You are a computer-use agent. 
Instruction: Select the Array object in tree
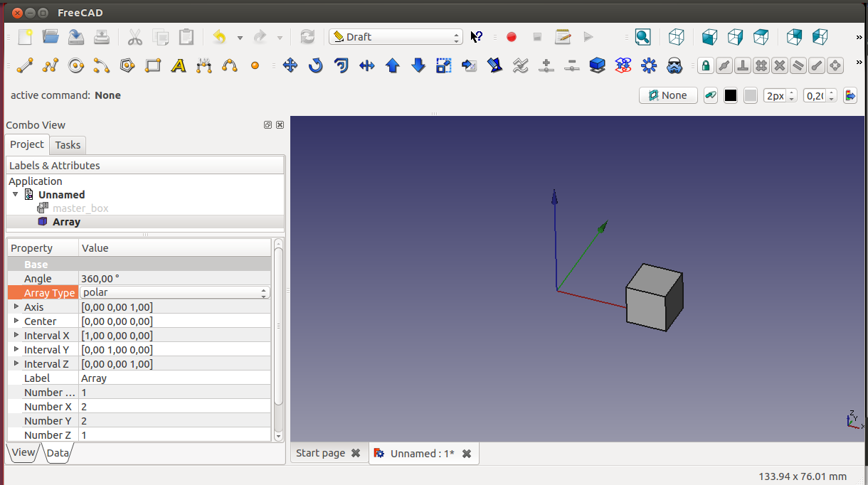[x=66, y=222]
